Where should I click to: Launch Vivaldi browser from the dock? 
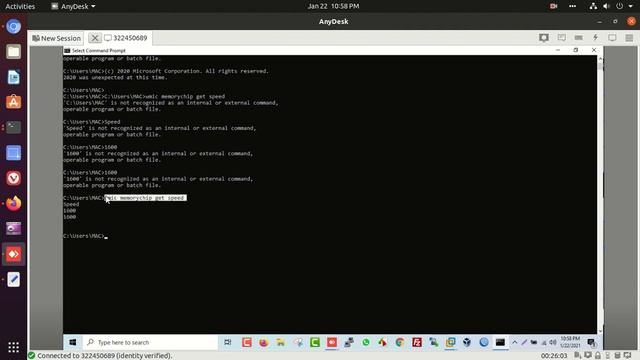(13, 178)
